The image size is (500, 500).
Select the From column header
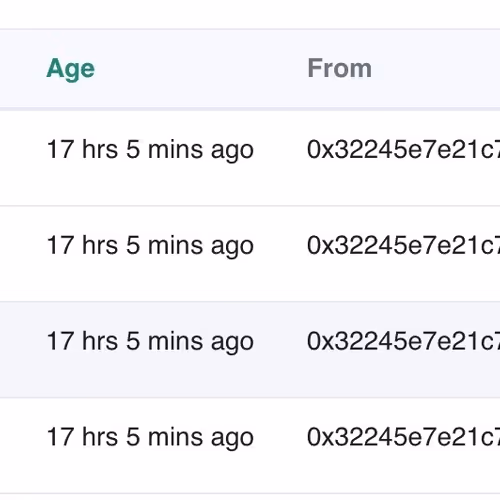point(339,68)
